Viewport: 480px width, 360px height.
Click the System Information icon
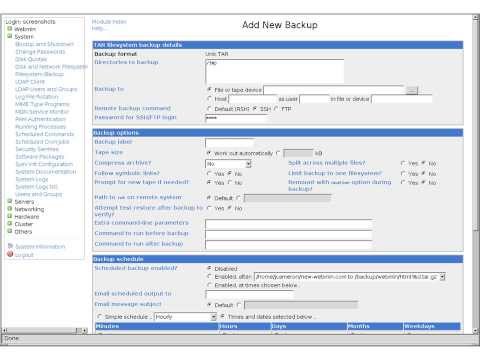click(x=10, y=246)
